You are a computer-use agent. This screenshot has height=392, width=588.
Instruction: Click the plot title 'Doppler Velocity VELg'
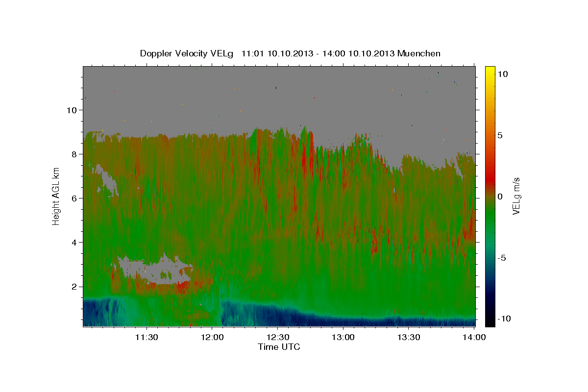click(x=186, y=54)
